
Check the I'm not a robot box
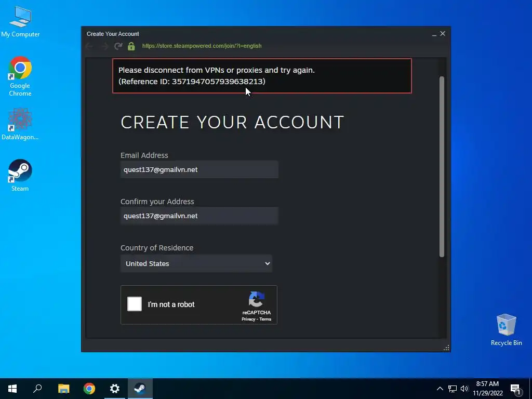pos(135,304)
